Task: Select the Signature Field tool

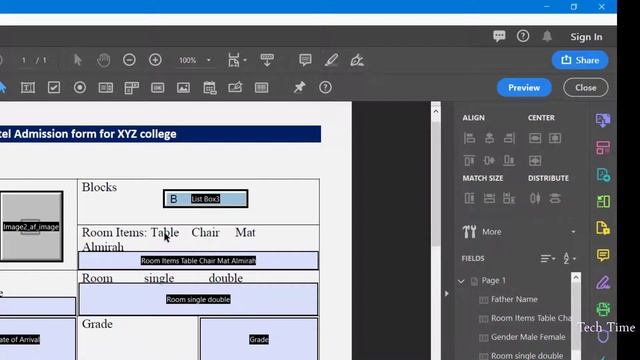Action: [235, 87]
